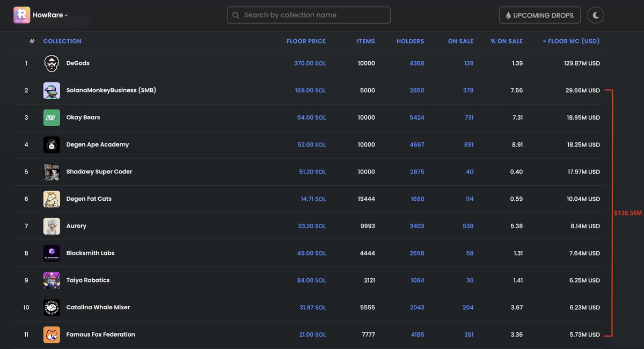Sort table by Items column
This screenshot has width=644, height=349.
[x=366, y=41]
